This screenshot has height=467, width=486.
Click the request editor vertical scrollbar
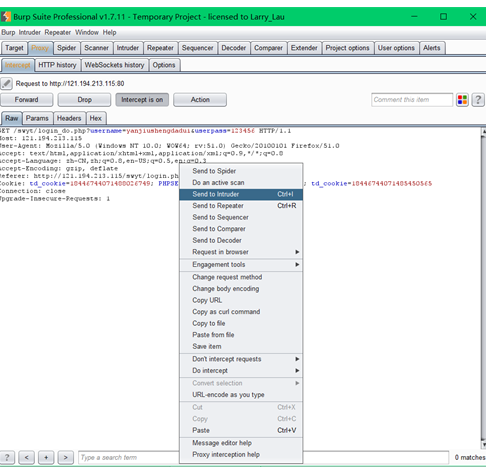tap(483, 287)
